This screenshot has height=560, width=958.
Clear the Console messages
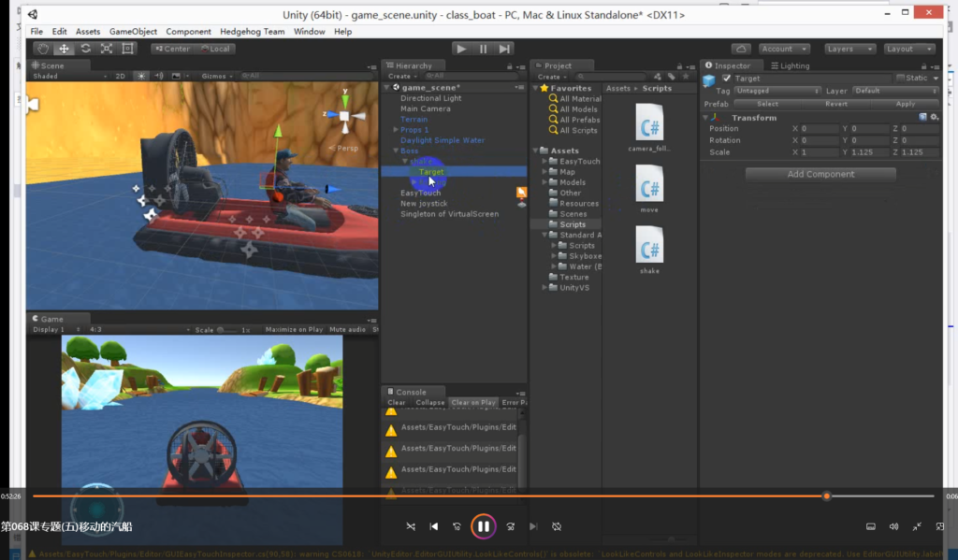pyautogui.click(x=397, y=402)
